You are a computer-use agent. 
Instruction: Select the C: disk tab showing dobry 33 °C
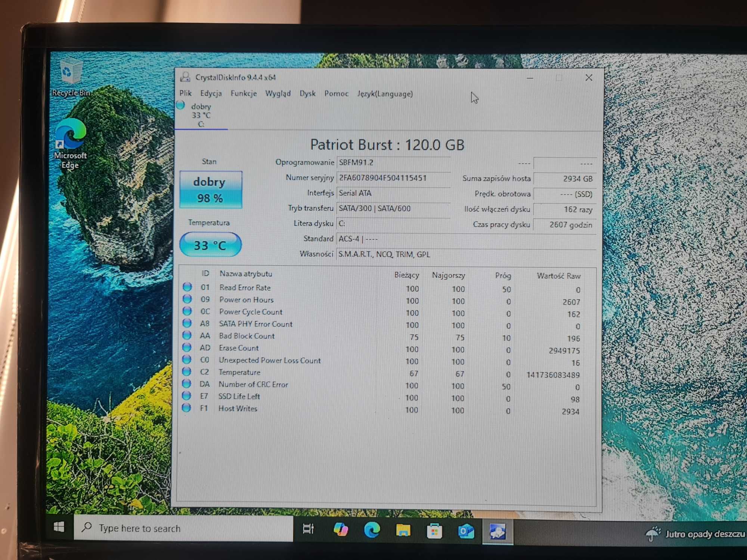[201, 115]
